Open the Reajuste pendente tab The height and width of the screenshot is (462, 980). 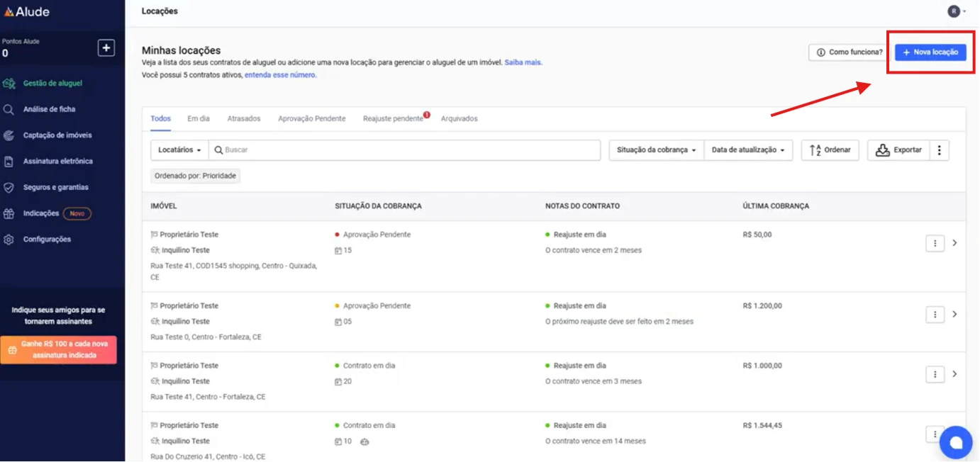click(x=394, y=118)
